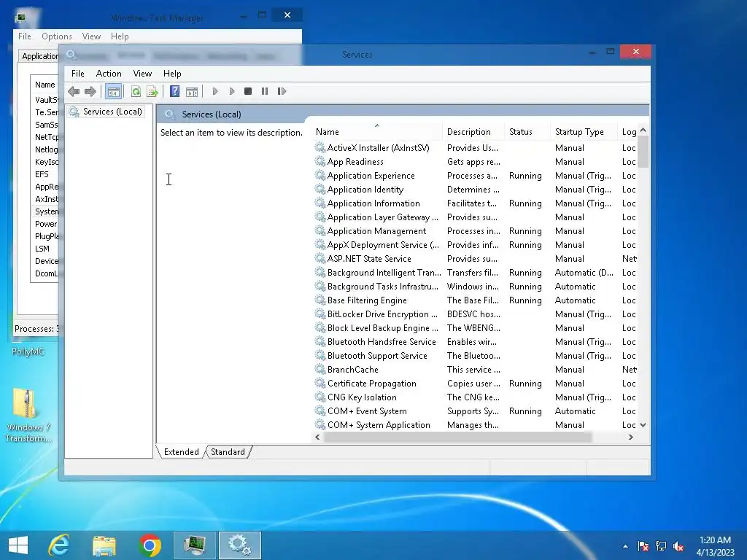Open the Windows Start button
Screen dimensions: 747x560
pos(18,545)
